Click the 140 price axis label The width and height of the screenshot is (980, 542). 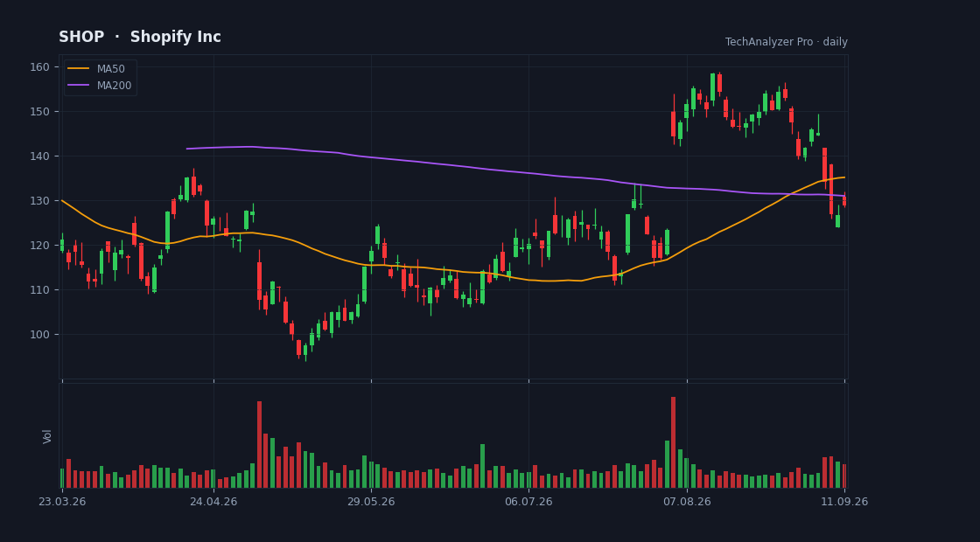tap(40, 156)
